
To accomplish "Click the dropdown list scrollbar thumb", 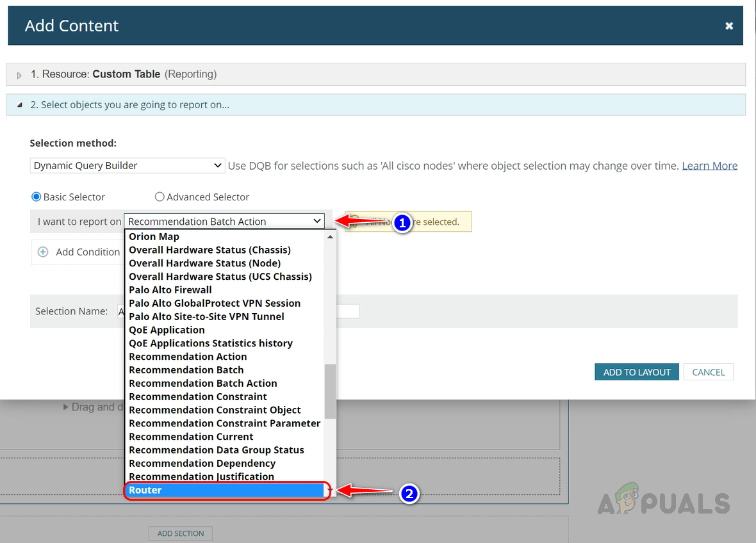I will 330,391.
